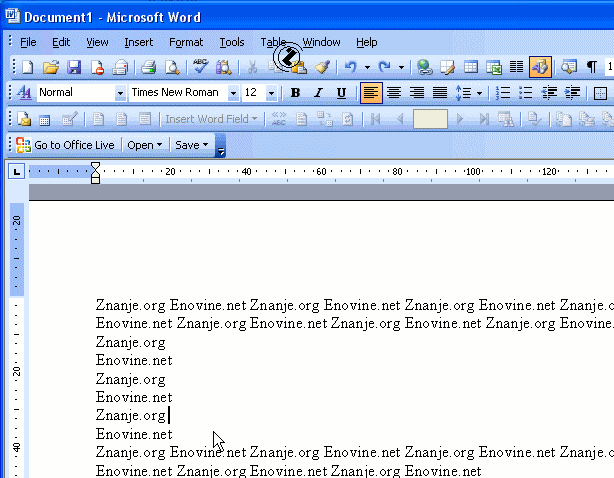Click the Research book icon
This screenshot has width=614, height=478.
click(x=224, y=67)
